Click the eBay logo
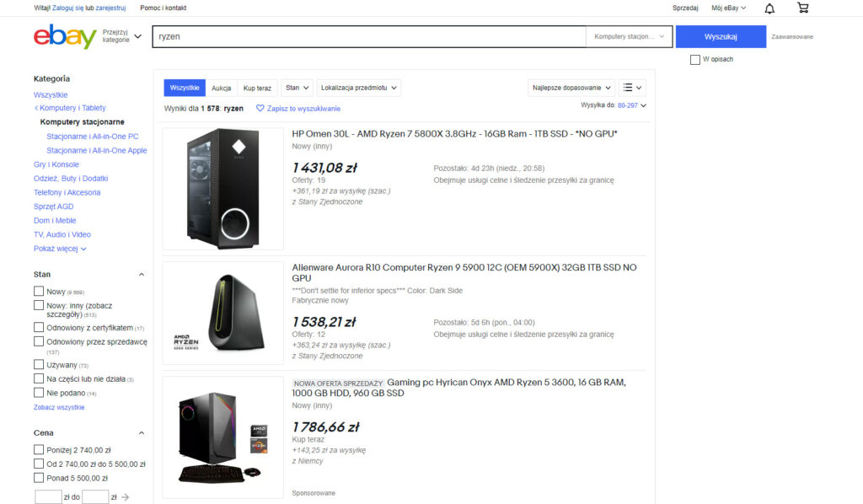This screenshot has width=863, height=504. [65, 37]
